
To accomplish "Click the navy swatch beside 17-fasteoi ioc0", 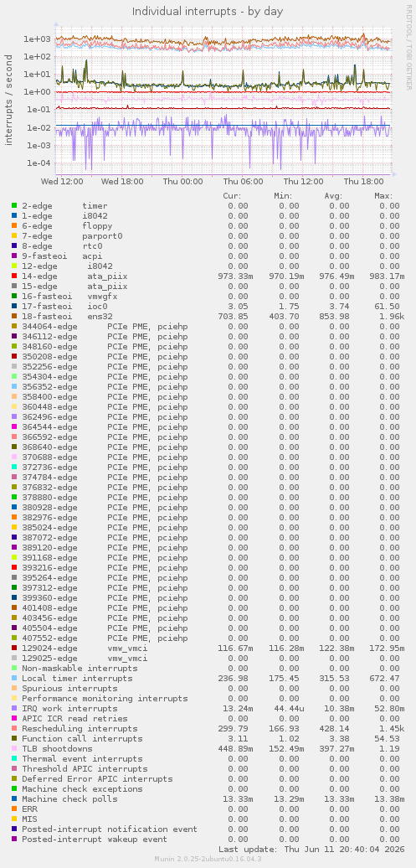I will [x=14, y=306].
